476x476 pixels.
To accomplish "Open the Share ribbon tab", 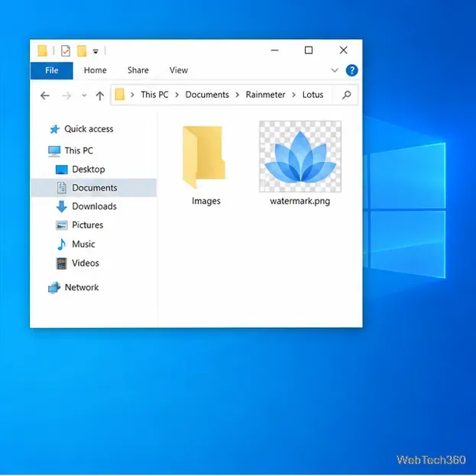I will click(x=138, y=70).
